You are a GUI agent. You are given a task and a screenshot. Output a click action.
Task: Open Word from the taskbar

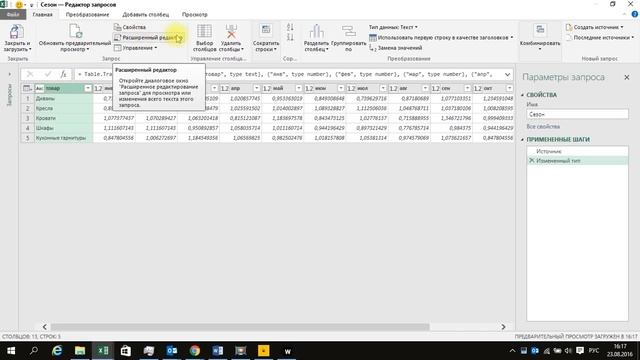(x=218, y=351)
